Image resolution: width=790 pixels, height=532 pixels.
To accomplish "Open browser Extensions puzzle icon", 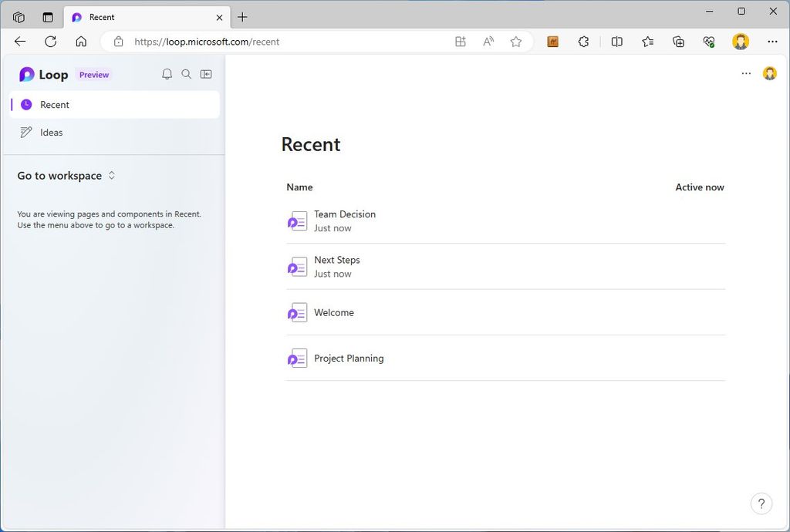I will [583, 42].
